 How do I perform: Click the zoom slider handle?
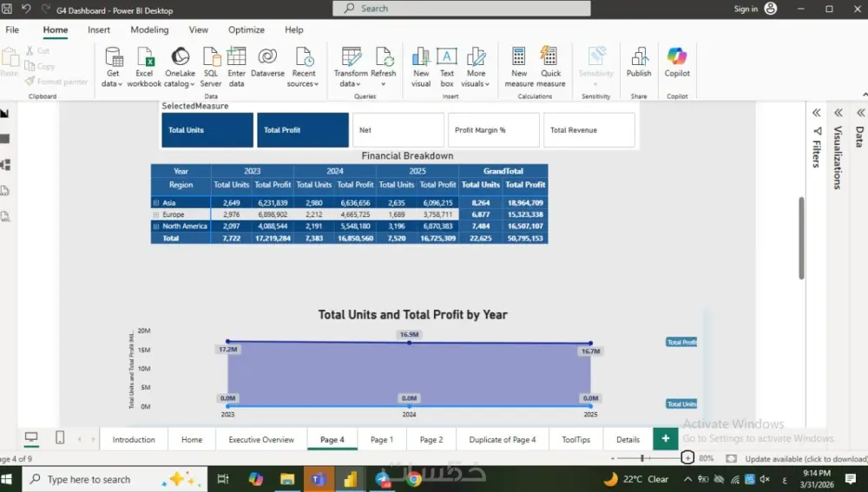(642, 458)
